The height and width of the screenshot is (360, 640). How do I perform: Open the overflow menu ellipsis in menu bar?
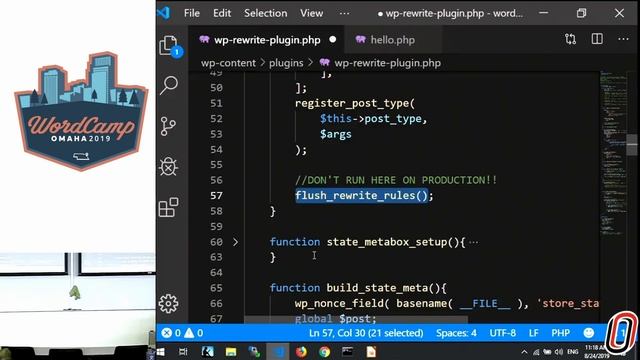point(344,13)
